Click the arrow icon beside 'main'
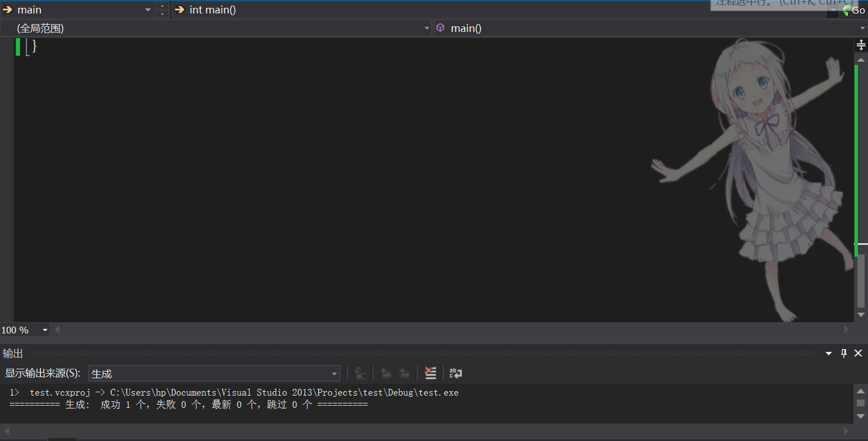The height and width of the screenshot is (441, 868). (8, 10)
